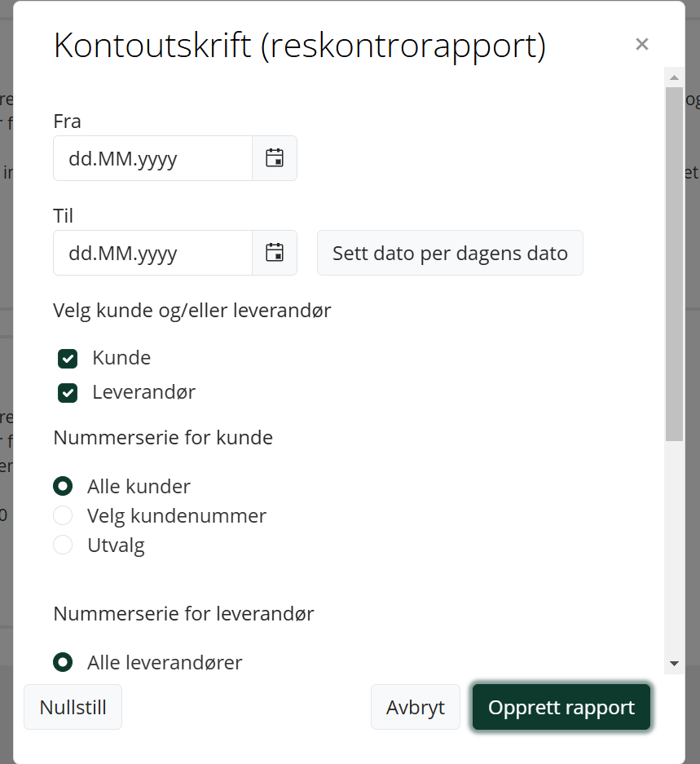Select the Utvalg radio option
Image resolution: width=700 pixels, height=764 pixels.
(63, 545)
